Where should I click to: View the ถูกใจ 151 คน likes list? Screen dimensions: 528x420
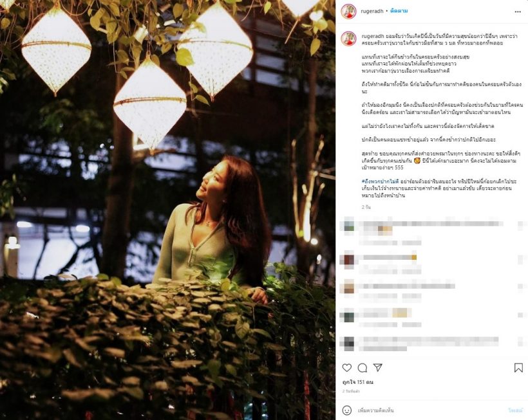(358, 382)
